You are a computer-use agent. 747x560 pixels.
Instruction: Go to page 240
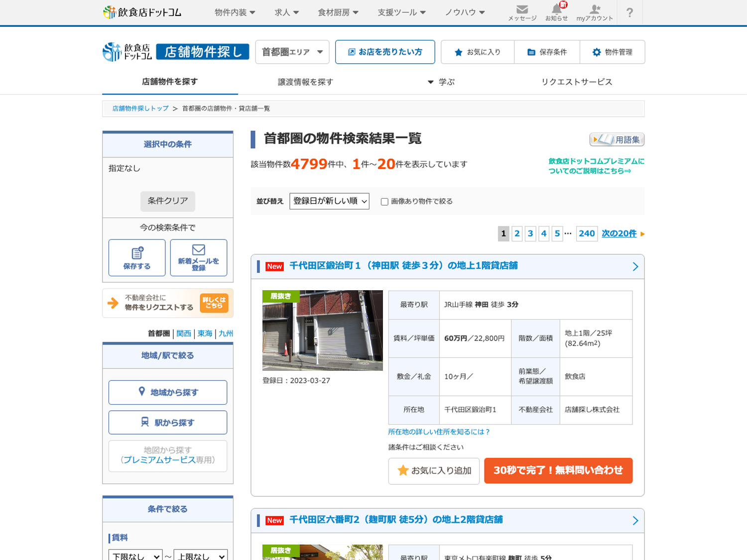[587, 233]
